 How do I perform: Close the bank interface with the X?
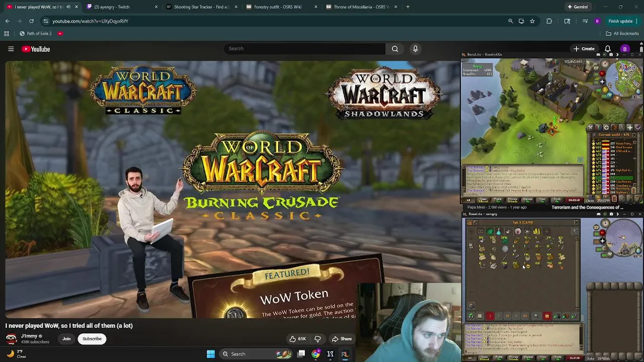pos(577,222)
